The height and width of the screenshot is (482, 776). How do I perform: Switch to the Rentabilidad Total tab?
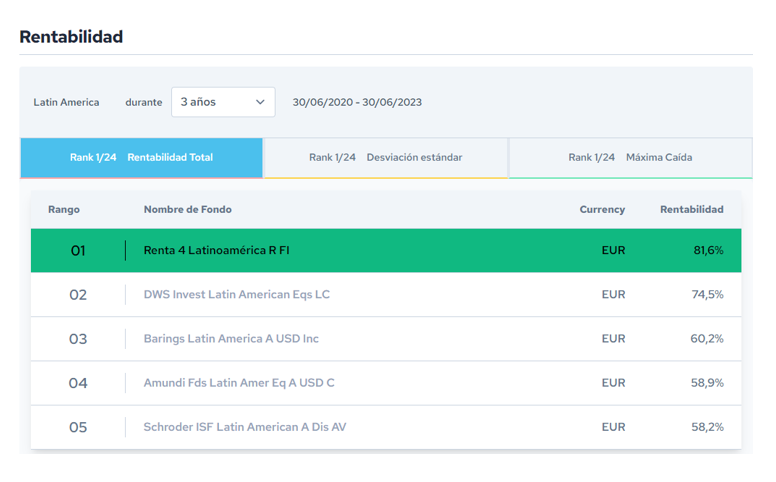(141, 157)
